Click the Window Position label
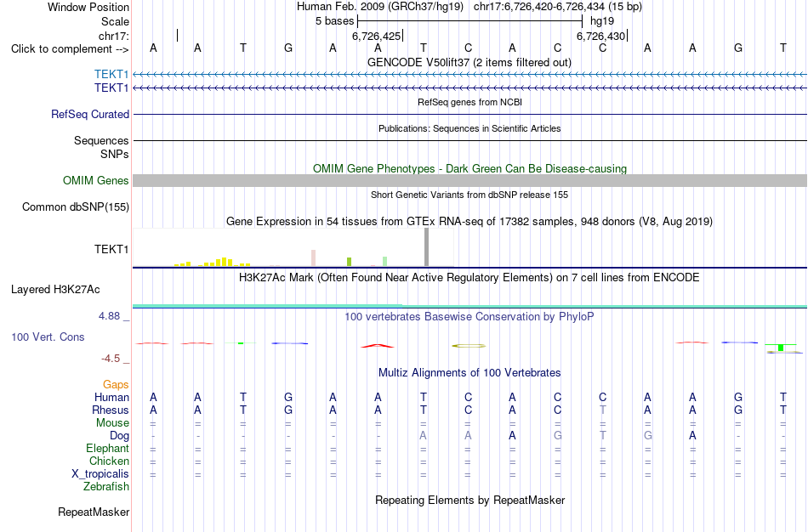The width and height of the screenshot is (808, 532). pos(88,7)
